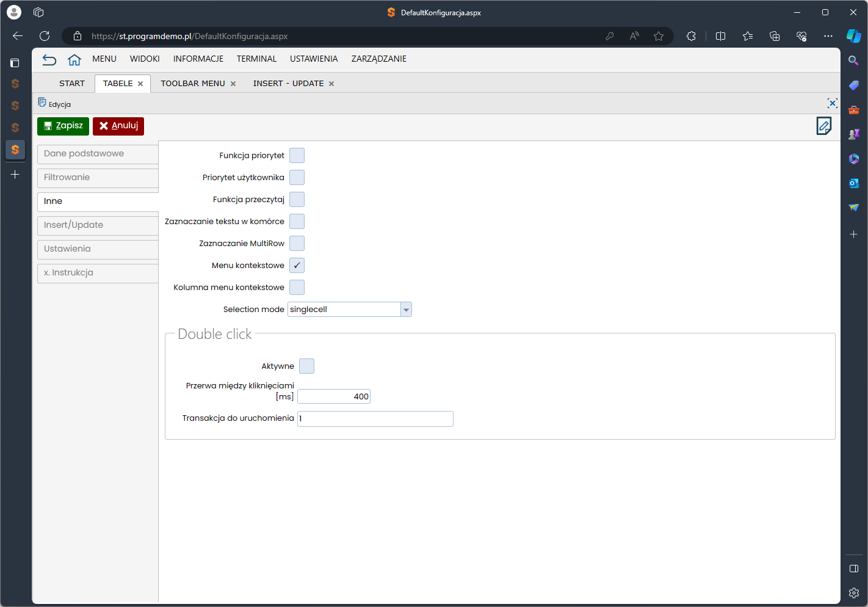Uncheck Menu kontekstowe checkbox
The height and width of the screenshot is (607, 868).
click(297, 266)
